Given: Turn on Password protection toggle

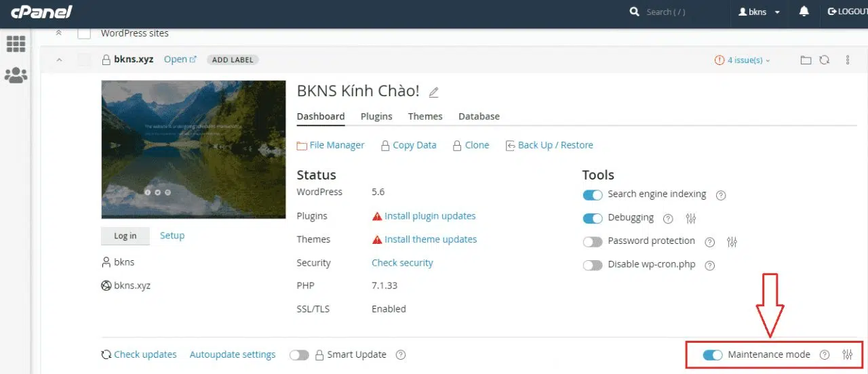Looking at the screenshot, I should tap(593, 242).
